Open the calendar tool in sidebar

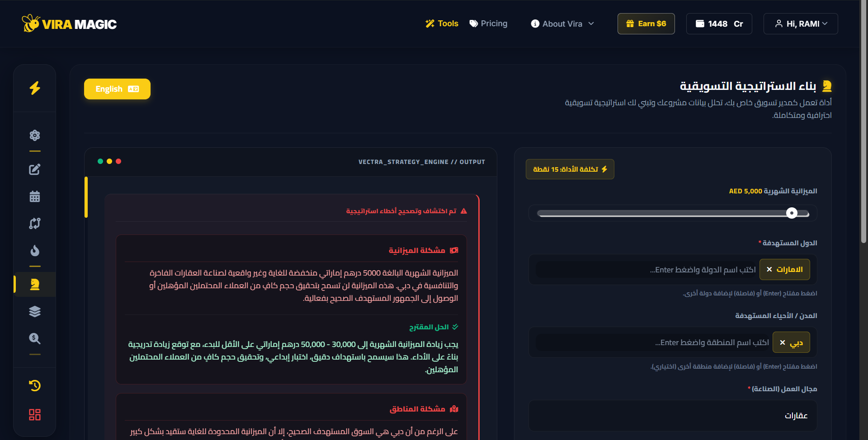35,197
